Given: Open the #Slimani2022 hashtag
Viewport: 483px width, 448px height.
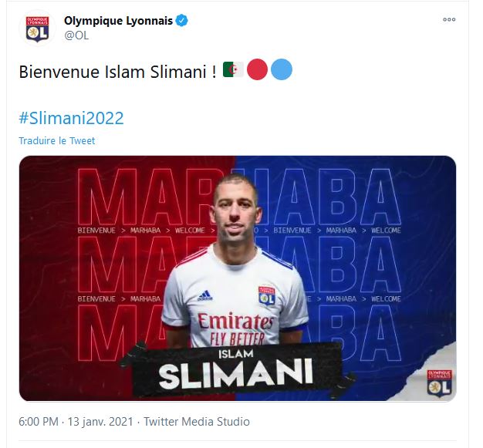Looking at the screenshot, I should [71, 118].
